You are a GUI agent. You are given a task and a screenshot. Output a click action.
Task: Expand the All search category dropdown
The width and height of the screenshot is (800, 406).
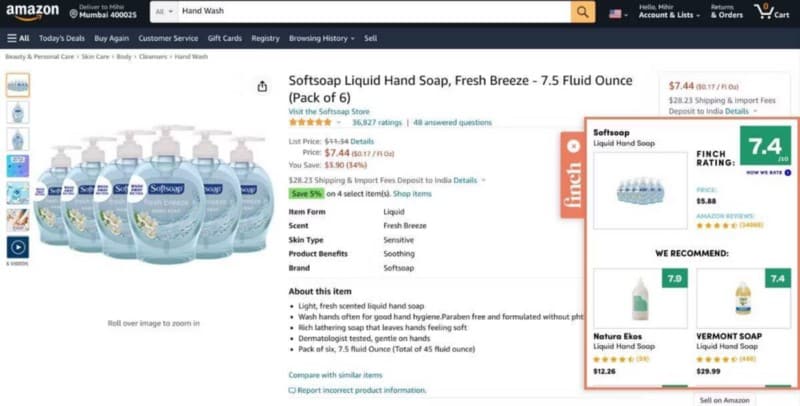pos(162,12)
